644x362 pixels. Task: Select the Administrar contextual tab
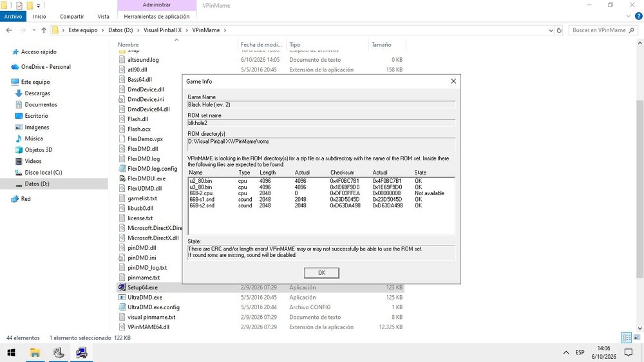(156, 5)
